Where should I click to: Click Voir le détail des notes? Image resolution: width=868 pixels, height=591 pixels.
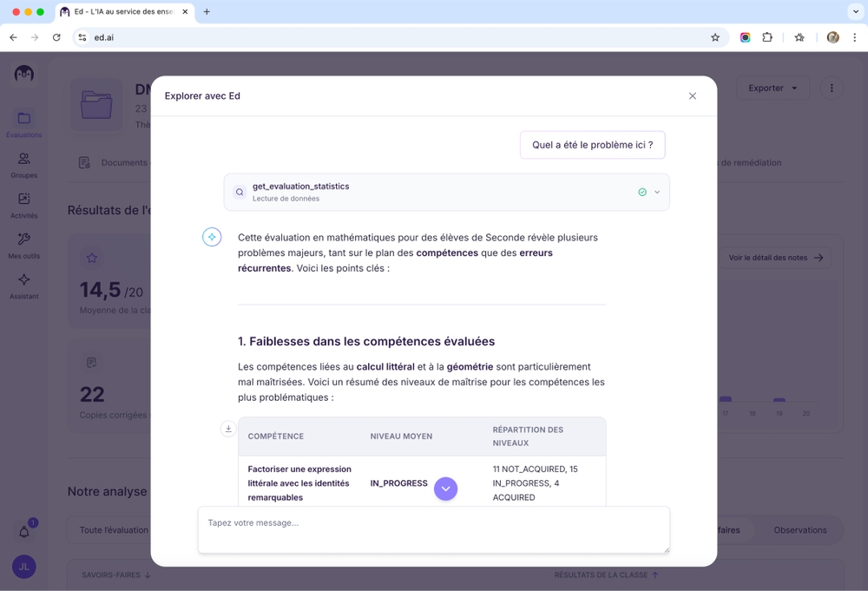pyautogui.click(x=775, y=258)
